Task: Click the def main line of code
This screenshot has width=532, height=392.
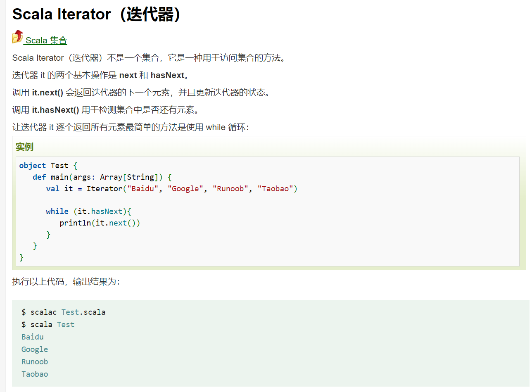Action: pos(102,177)
